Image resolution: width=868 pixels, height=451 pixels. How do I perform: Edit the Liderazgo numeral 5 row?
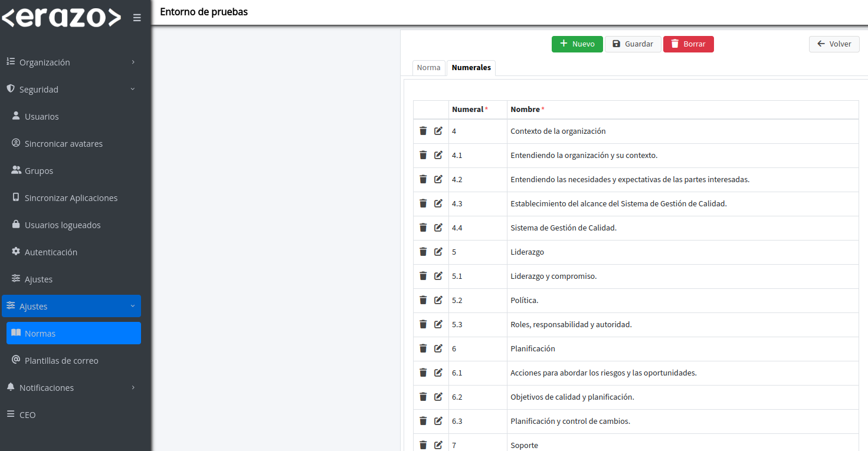(438, 252)
